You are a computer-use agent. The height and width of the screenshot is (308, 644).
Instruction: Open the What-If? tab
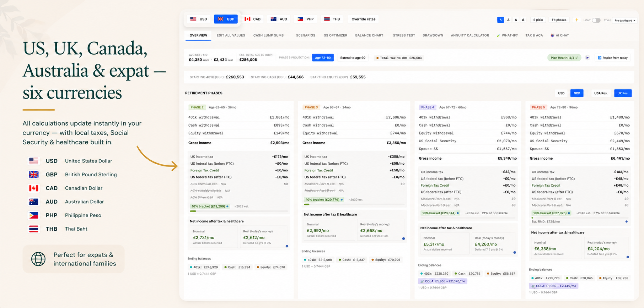(507, 35)
